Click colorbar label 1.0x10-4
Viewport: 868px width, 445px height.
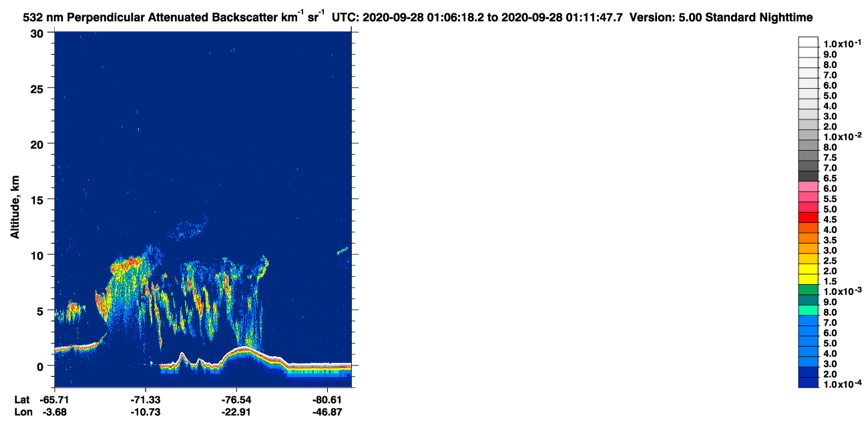point(842,384)
